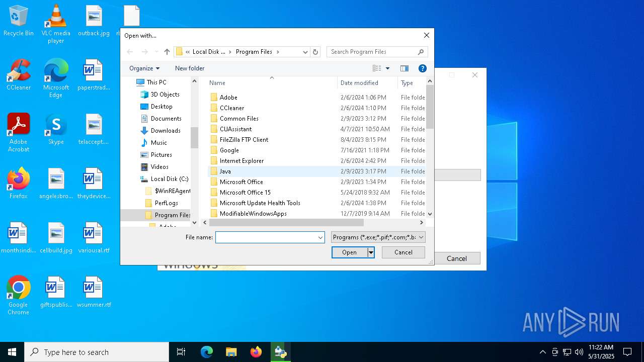Viewport: 644px width, 362px height.
Task: Launch Microsoft Edge desktop shortcut
Action: (x=56, y=78)
